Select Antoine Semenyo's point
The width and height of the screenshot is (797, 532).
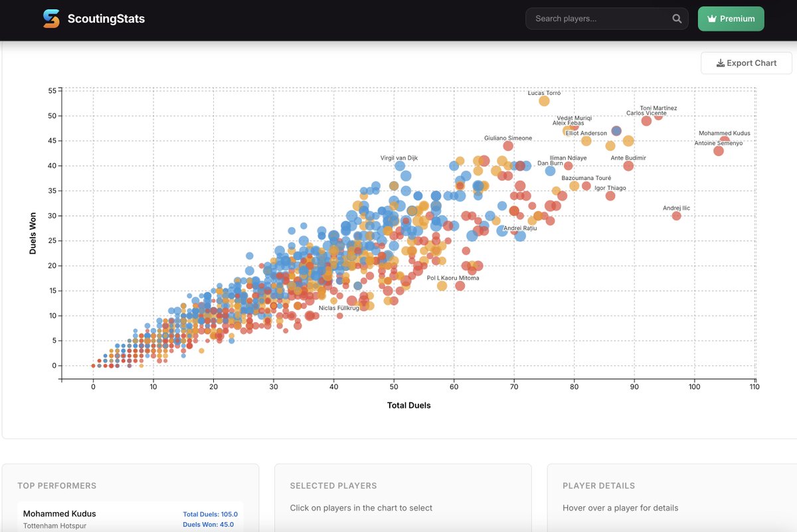(719, 151)
